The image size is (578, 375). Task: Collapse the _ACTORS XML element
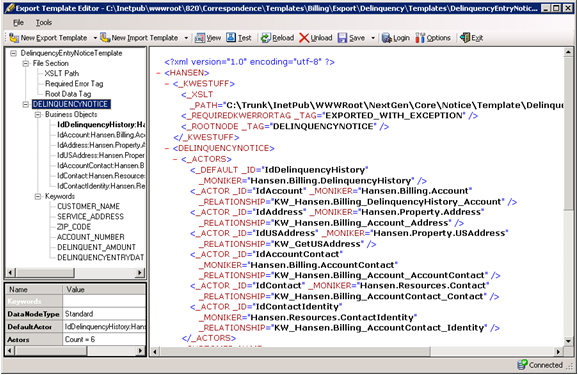click(x=175, y=159)
